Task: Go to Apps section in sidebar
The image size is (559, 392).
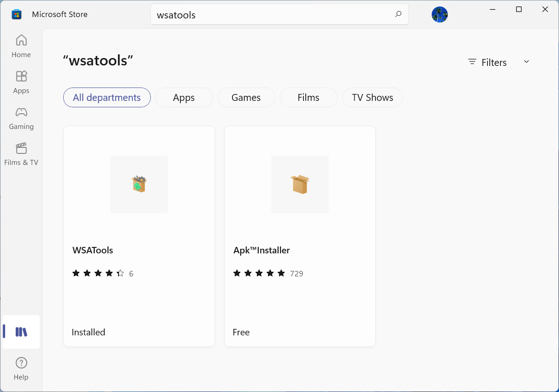Action: point(21,82)
